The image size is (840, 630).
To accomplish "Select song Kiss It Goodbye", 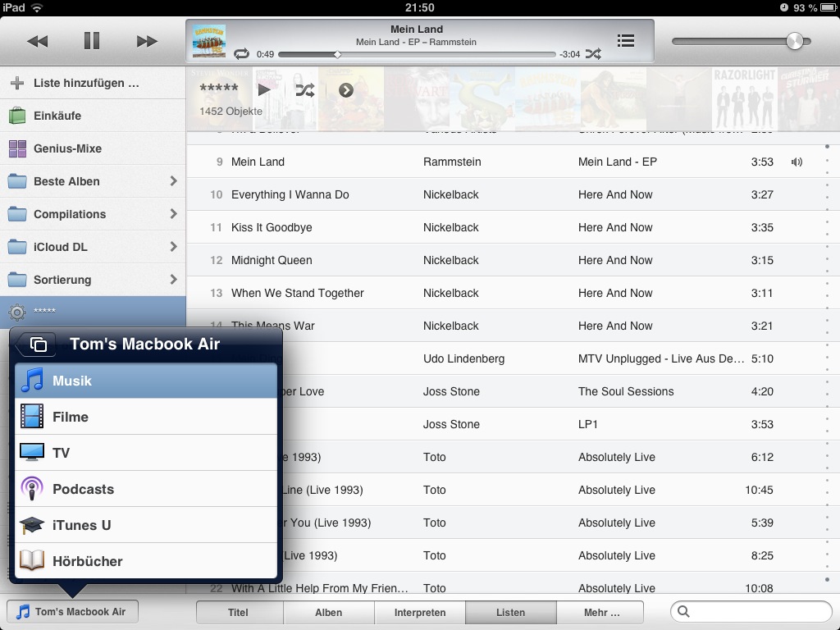I will coord(272,227).
